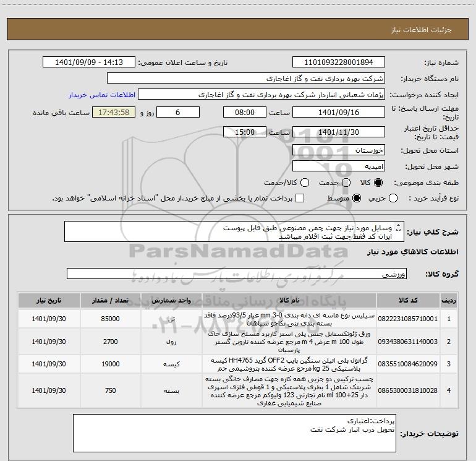Click the ورق ژئوتکستایل item name
The height and width of the screenshot is (461, 476).
point(289,342)
